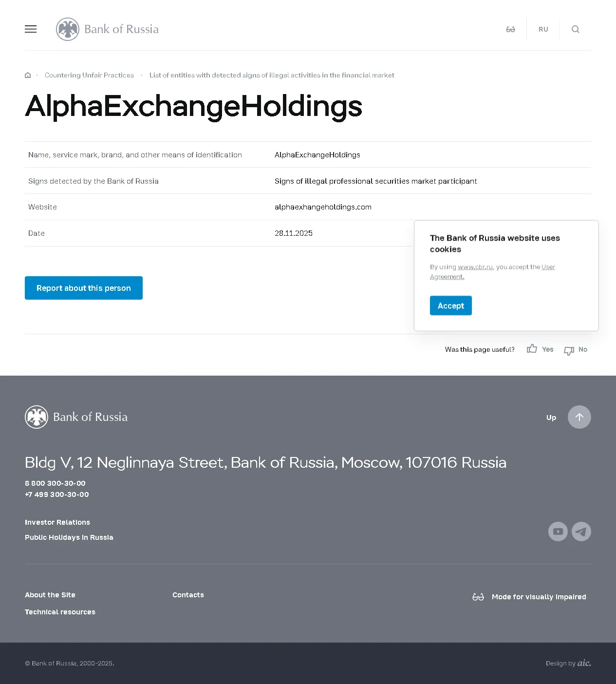Rate page not useful with thumbs-down No
616x684 pixels.
click(x=576, y=350)
